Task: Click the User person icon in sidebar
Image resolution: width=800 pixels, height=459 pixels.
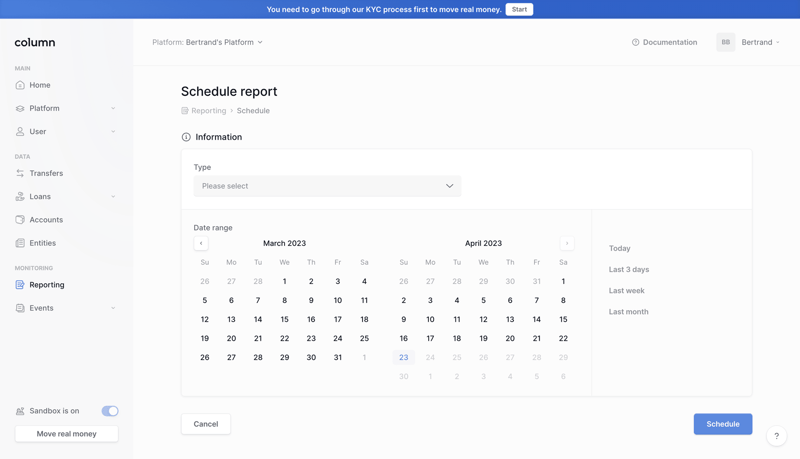Action: (x=20, y=132)
